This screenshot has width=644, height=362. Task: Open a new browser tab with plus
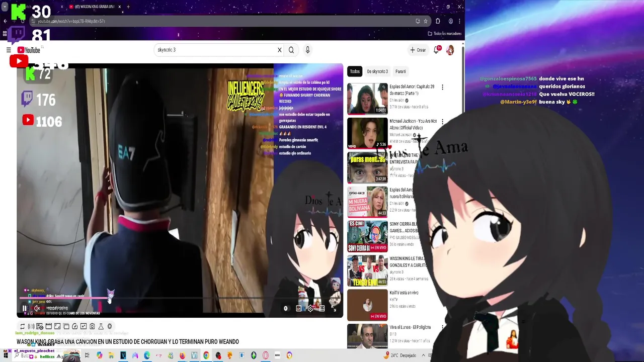[128, 7]
